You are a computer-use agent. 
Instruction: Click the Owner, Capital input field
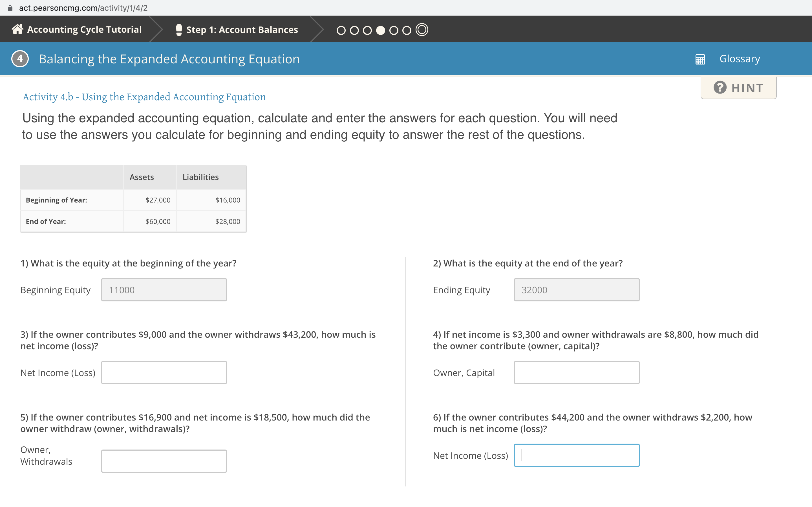tap(577, 372)
